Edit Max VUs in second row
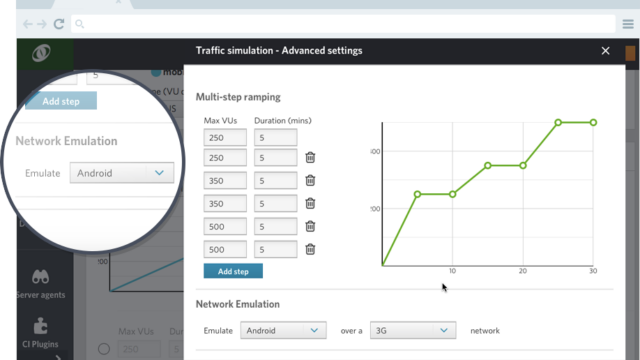The width and height of the screenshot is (640, 360). point(225,158)
